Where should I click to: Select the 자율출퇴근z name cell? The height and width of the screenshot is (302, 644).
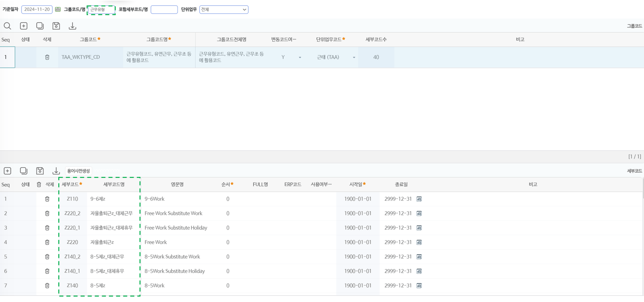(113, 242)
